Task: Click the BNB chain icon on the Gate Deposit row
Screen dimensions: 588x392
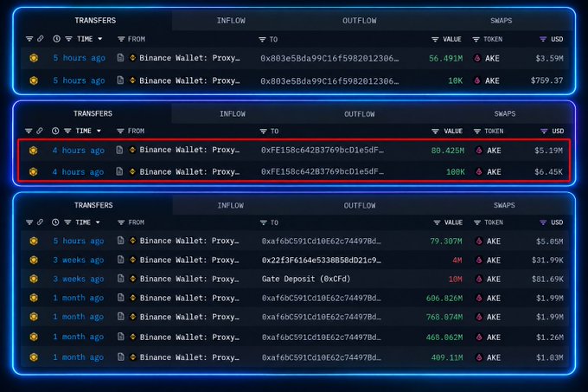Action: coord(34,279)
